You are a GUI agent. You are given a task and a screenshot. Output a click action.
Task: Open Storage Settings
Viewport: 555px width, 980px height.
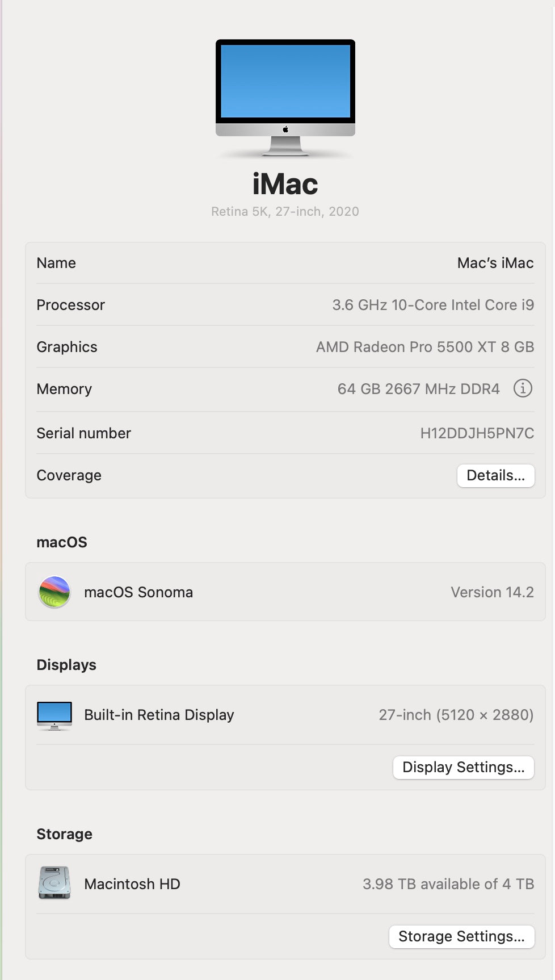[x=461, y=936]
